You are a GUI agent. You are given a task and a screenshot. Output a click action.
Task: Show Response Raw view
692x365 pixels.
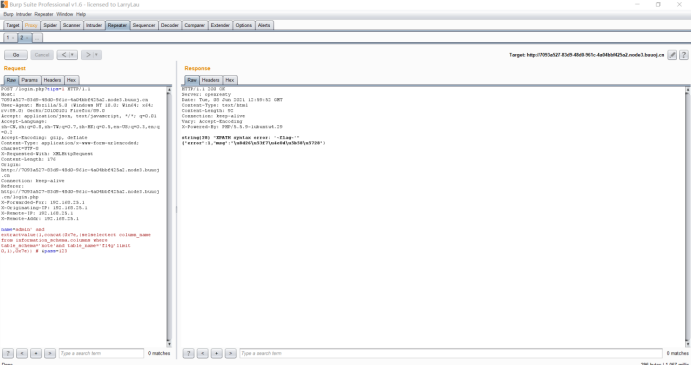[192, 80]
